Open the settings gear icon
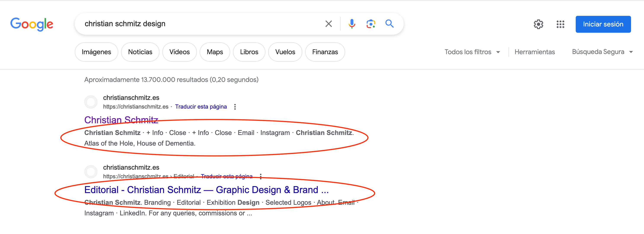This screenshot has height=234, width=644. (x=538, y=24)
